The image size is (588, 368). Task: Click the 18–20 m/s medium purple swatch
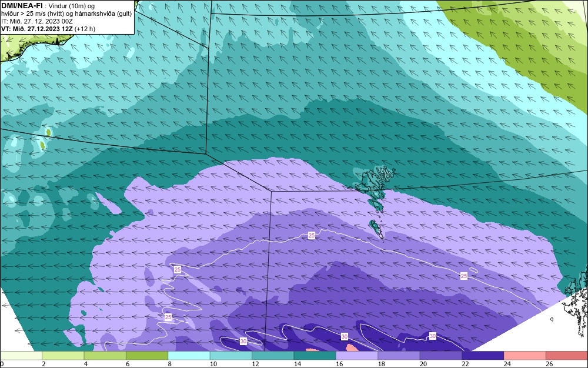399,356
